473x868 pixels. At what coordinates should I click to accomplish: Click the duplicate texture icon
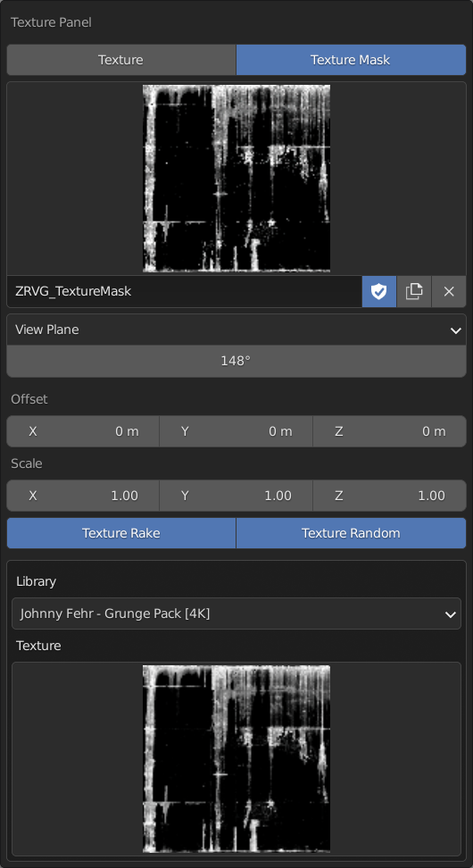coord(414,291)
